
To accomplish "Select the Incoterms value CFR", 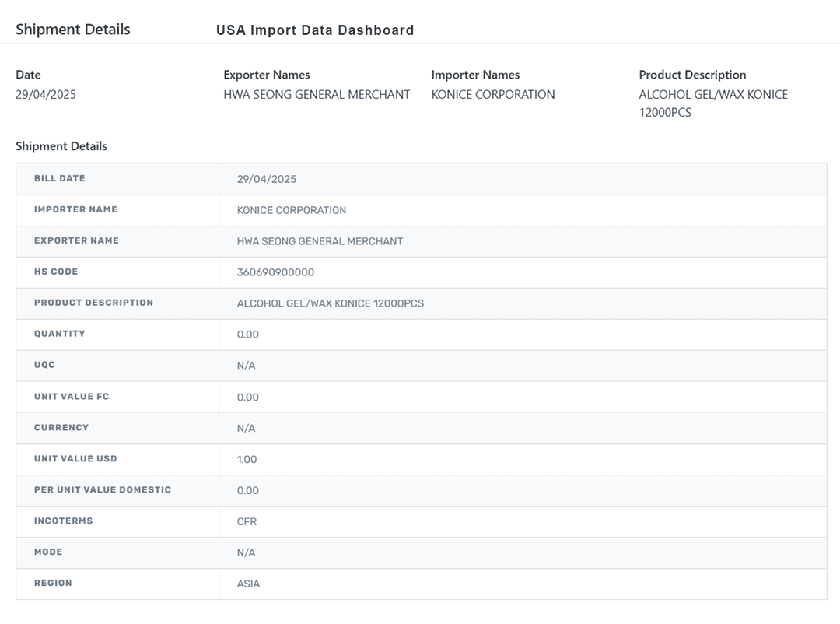I will [247, 521].
